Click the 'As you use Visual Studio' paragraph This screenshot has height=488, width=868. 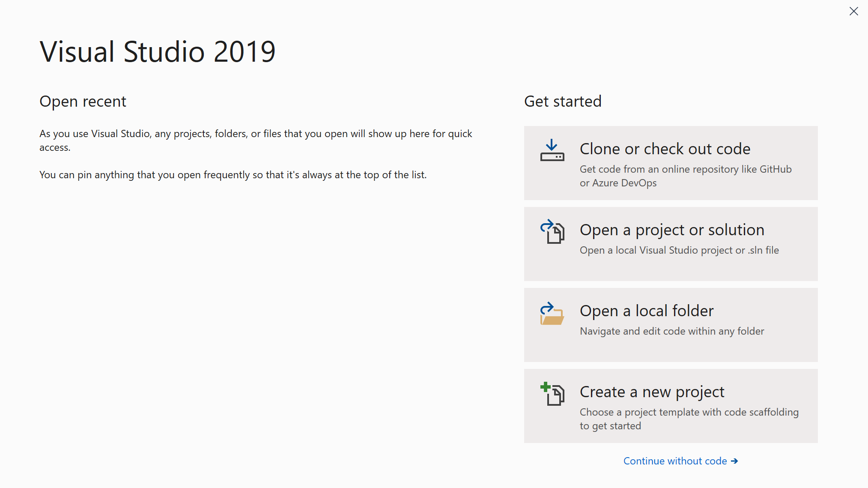[x=256, y=141]
